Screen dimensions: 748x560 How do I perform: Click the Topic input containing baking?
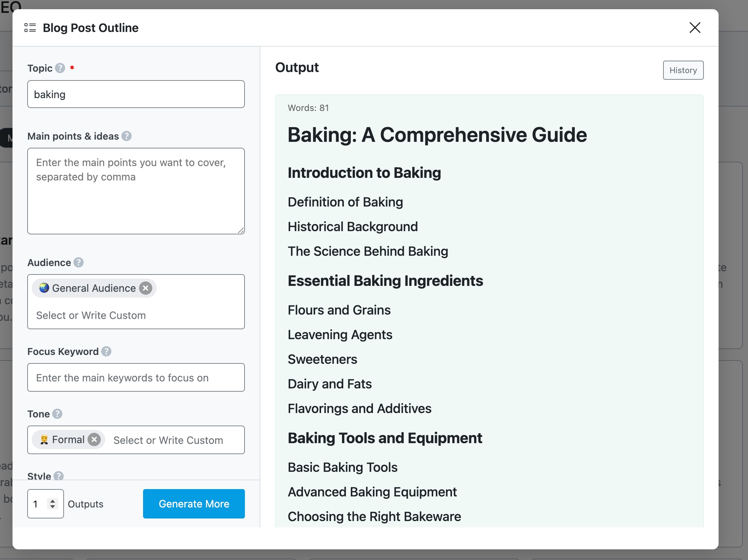136,94
